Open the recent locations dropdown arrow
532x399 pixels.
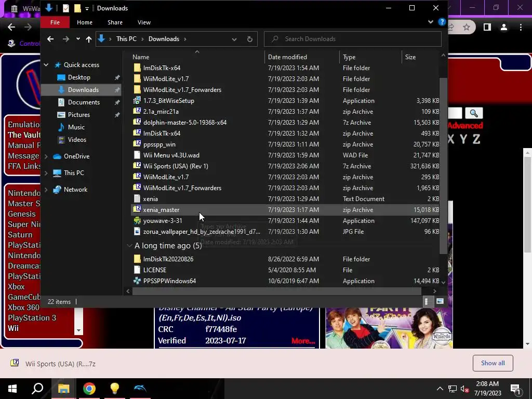78,39
